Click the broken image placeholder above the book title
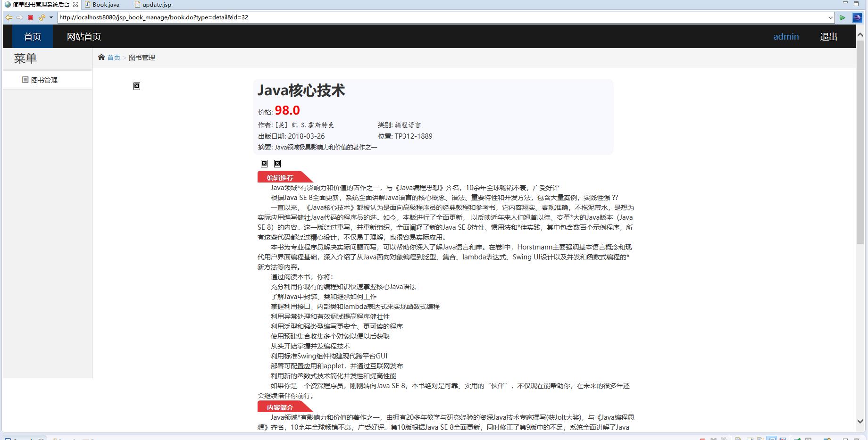This screenshot has height=440, width=868. [137, 86]
